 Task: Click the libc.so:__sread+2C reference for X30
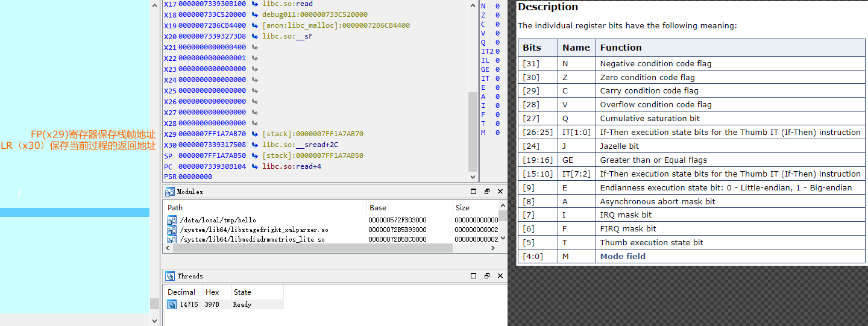coord(300,145)
